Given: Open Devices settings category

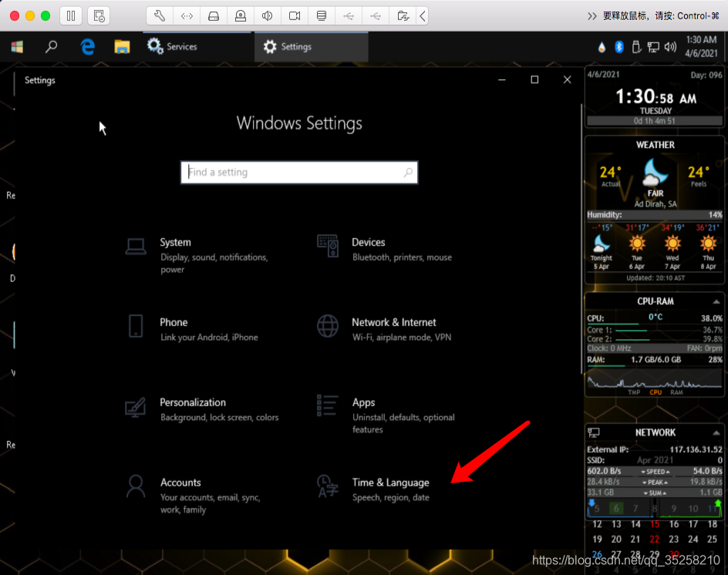Looking at the screenshot, I should [x=384, y=249].
